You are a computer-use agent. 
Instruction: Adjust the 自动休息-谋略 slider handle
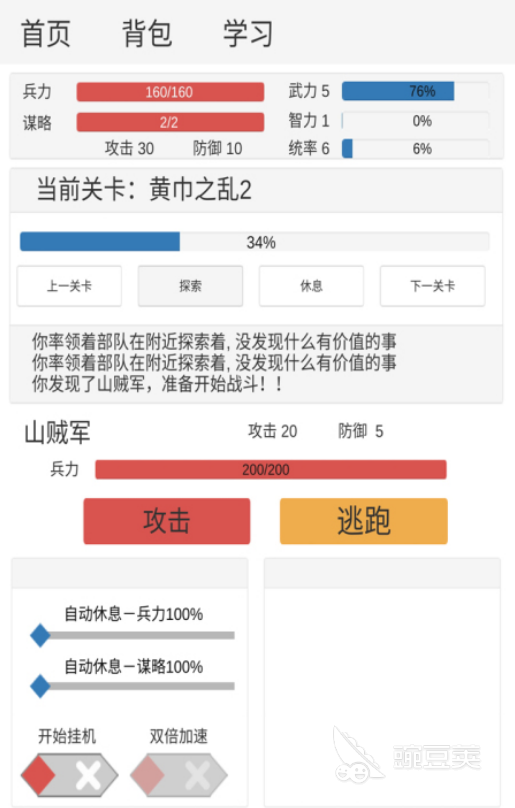40,686
